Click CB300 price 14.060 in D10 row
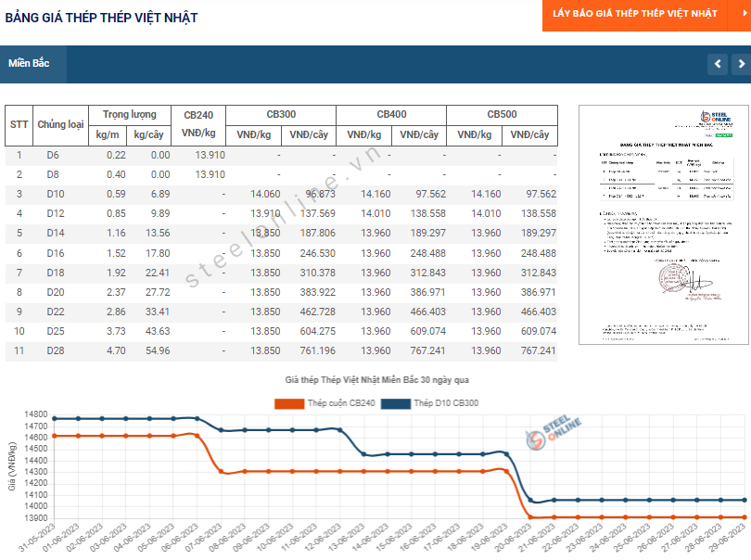Viewport: 751px width, 560px height. [x=265, y=195]
